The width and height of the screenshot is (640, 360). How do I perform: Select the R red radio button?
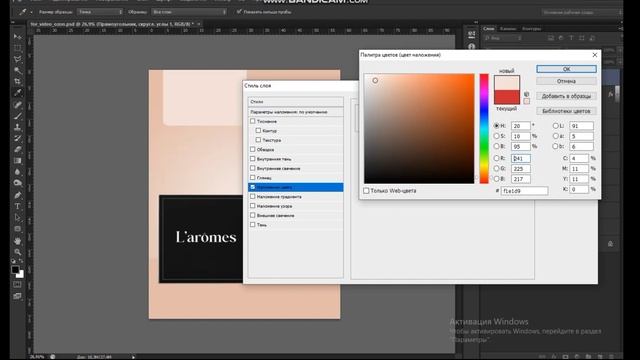[496, 158]
